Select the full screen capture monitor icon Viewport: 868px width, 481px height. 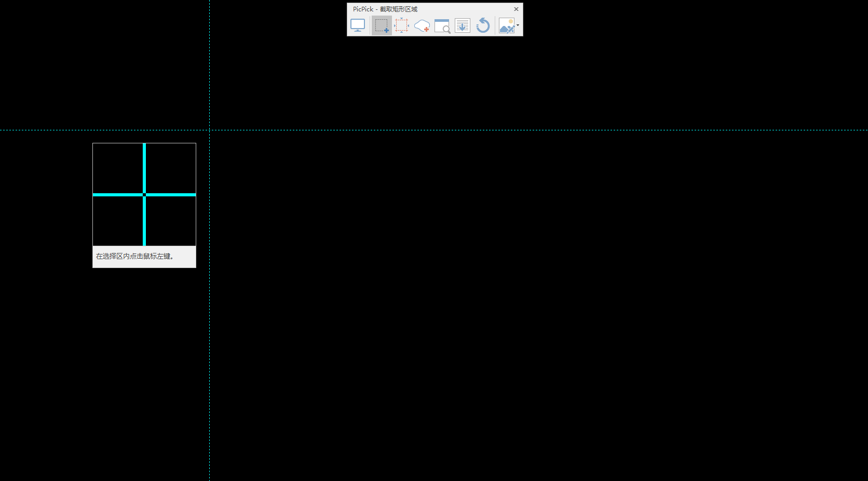[358, 25]
